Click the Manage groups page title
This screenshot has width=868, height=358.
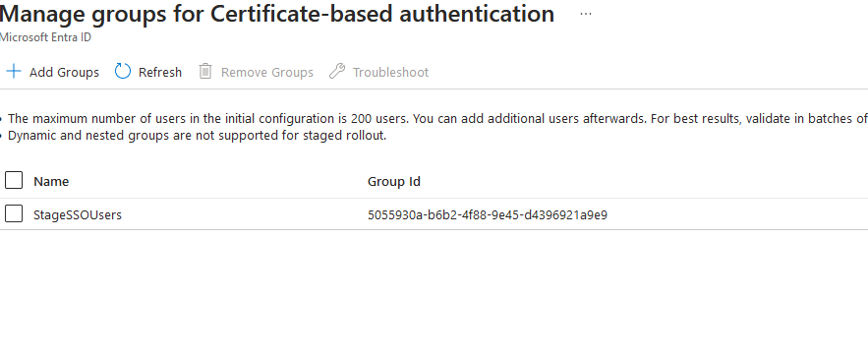point(277,14)
